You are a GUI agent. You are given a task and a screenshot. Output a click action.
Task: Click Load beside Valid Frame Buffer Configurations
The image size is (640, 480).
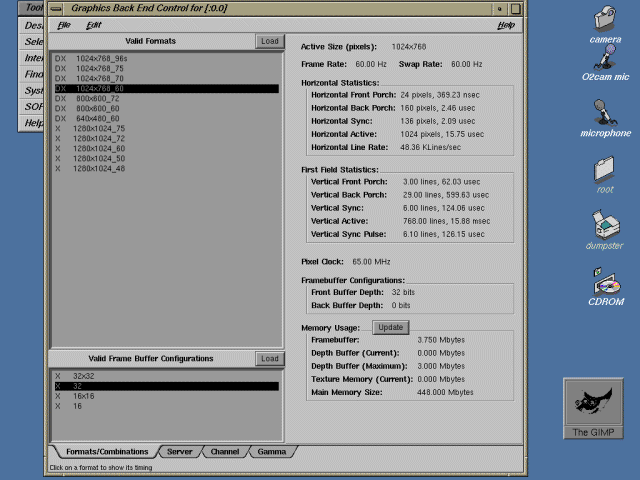pos(268,359)
